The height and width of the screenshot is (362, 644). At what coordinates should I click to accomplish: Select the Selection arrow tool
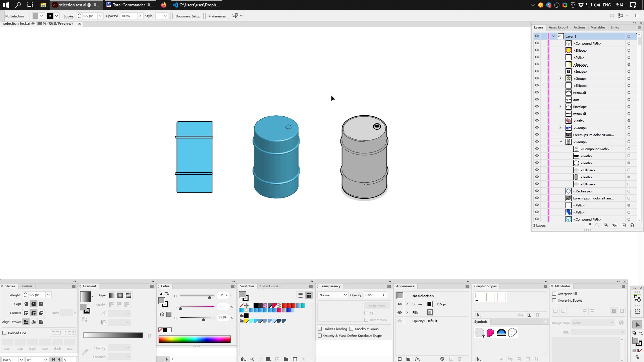coord(637,324)
